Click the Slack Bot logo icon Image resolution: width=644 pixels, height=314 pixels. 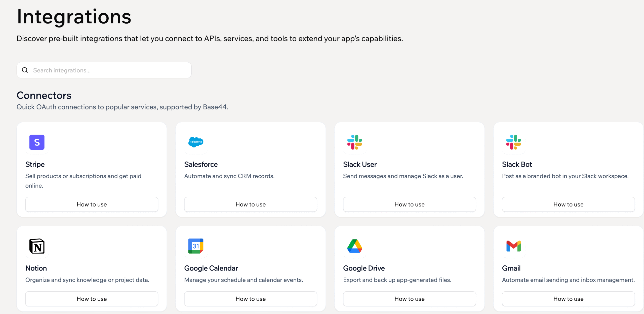(514, 142)
